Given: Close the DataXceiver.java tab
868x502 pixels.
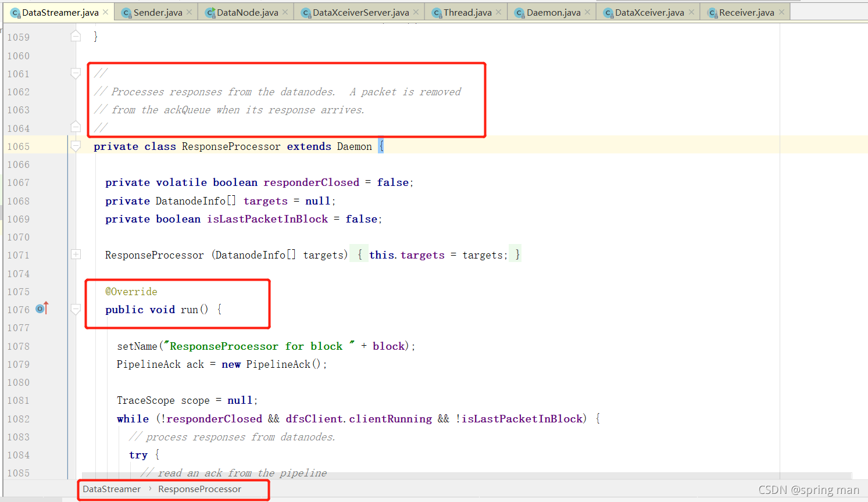Looking at the screenshot, I should (x=691, y=12).
